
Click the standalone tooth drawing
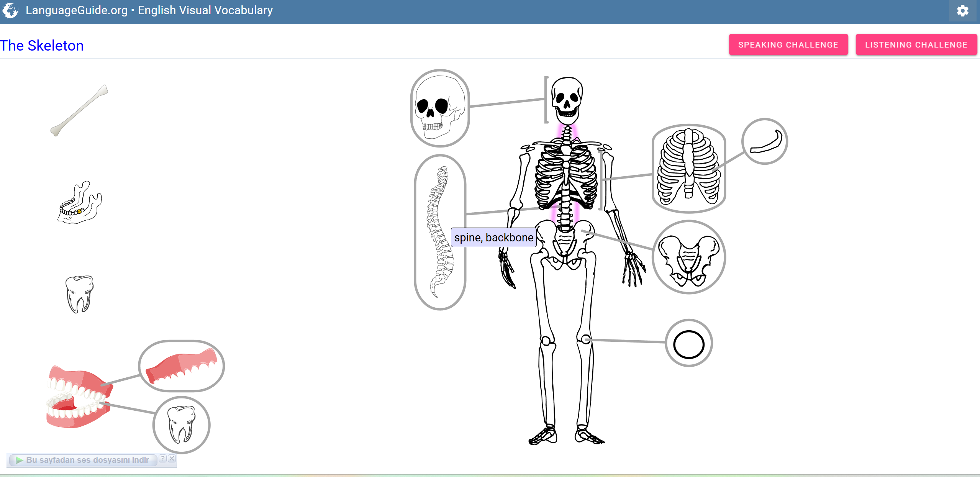pos(79,294)
